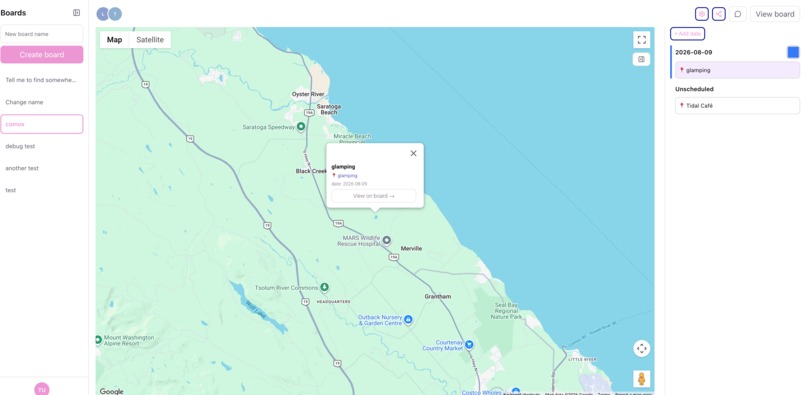
Task: Switch to Satellite view tab
Action: (x=150, y=40)
